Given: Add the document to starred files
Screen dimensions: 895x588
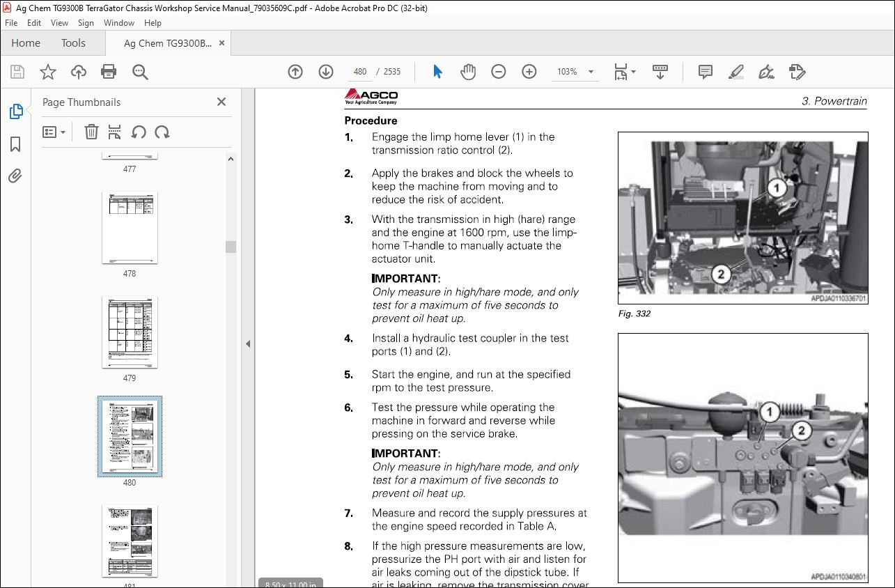Looking at the screenshot, I should pos(48,72).
